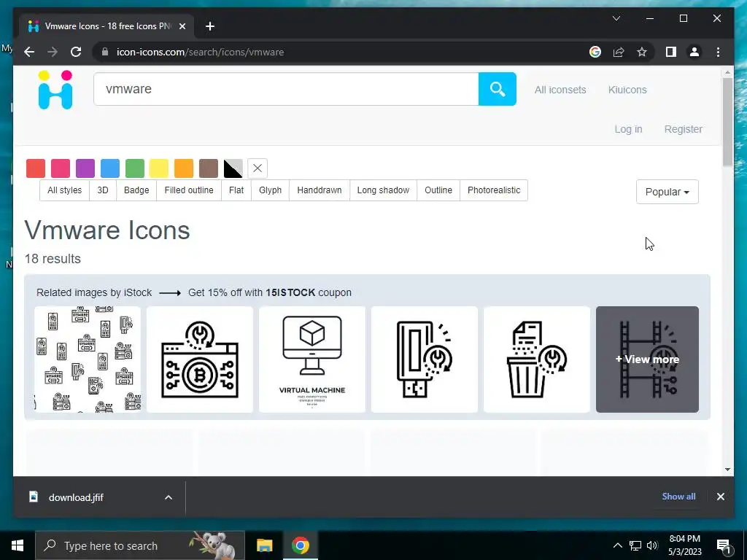Screen dimensions: 747x560
Task: Filter by blue color swatch
Action: [110, 168]
